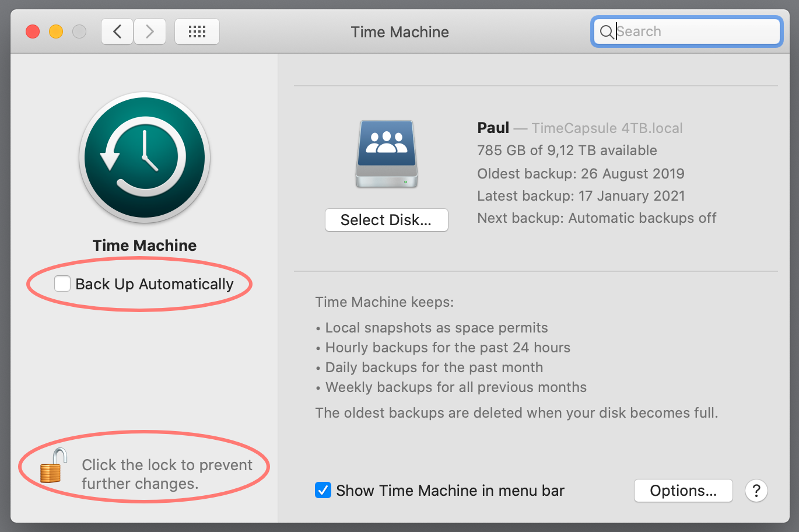This screenshot has height=532, width=799.
Task: Click "Next backup: Automatic backups off" line
Action: [x=597, y=218]
